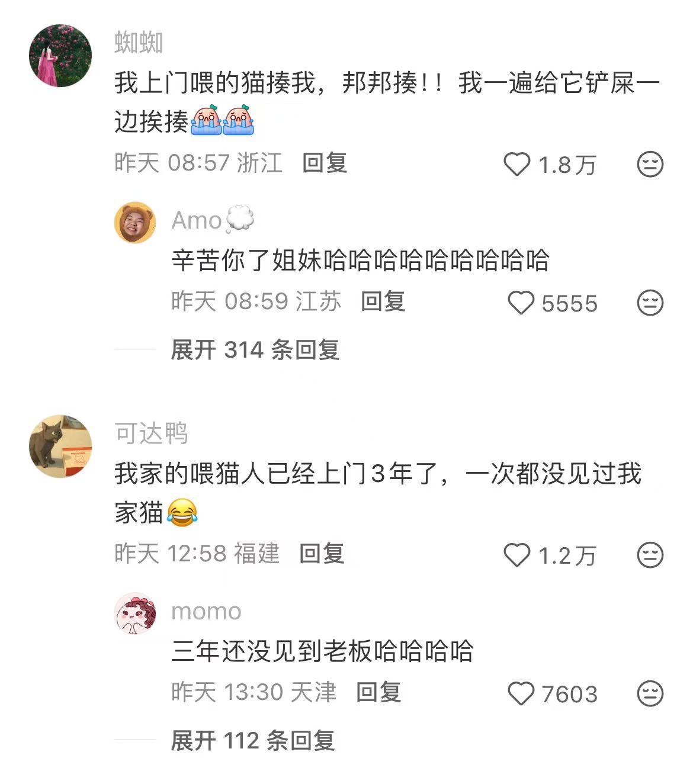This screenshot has height=784, width=693.
Task: Tap dislike face icon on 蜘蜘's comment
Action: [650, 164]
